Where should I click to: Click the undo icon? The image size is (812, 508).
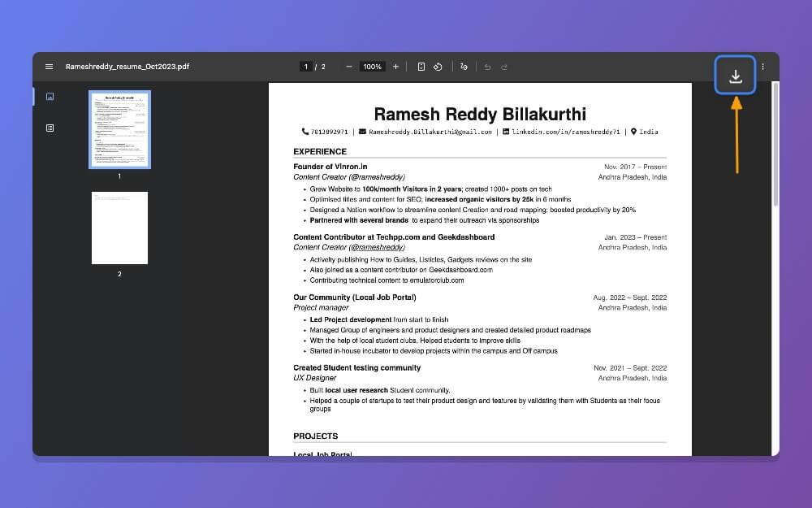pyautogui.click(x=486, y=67)
